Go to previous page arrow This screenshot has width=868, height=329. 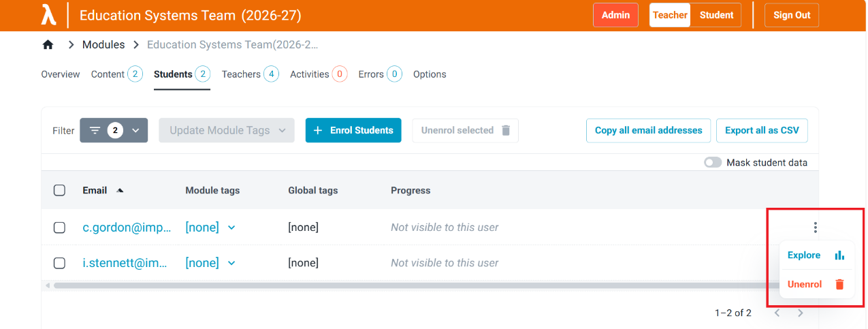click(x=777, y=313)
